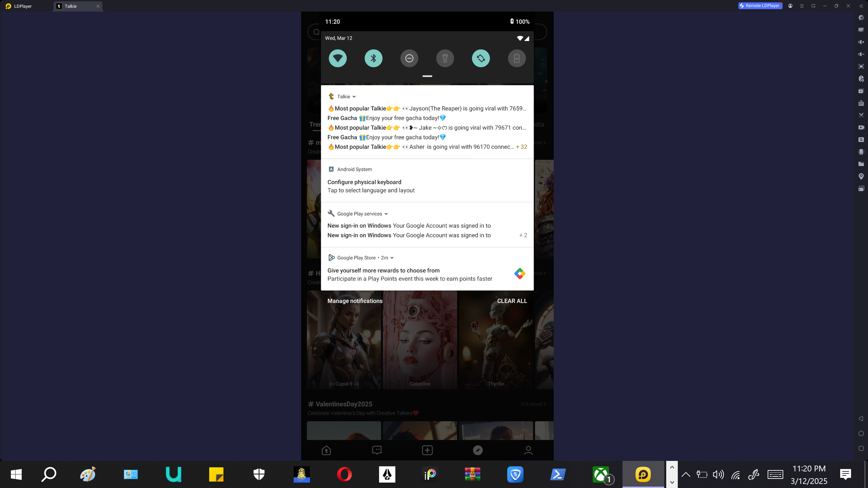Close the Talkie tab
This screenshot has width=868, height=488.
[98, 6]
